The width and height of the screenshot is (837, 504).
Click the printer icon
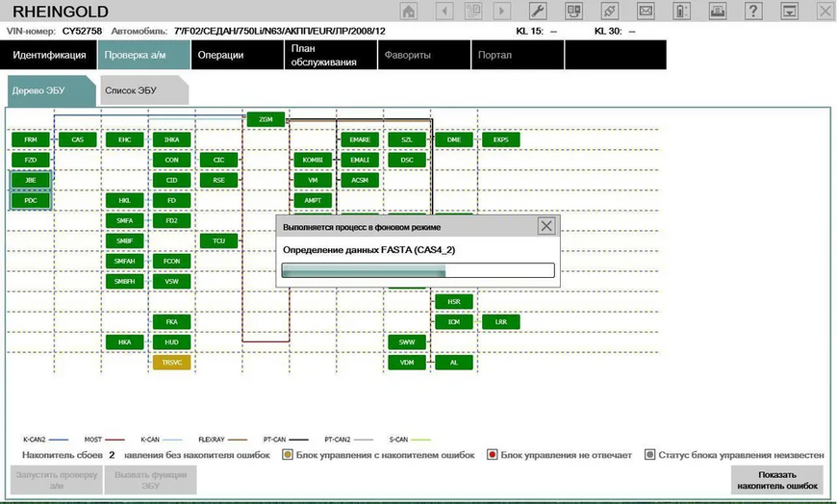(717, 11)
